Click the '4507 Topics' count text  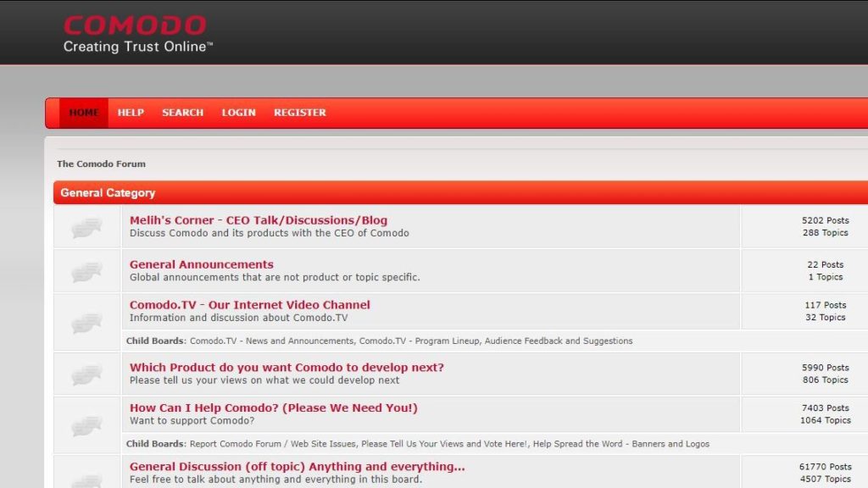tap(826, 479)
